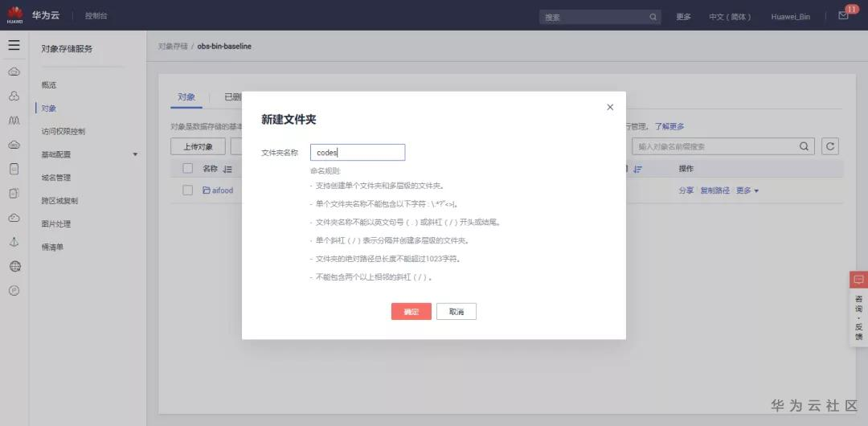Click the 上传对象 button
The height and width of the screenshot is (426, 868).
coord(198,146)
